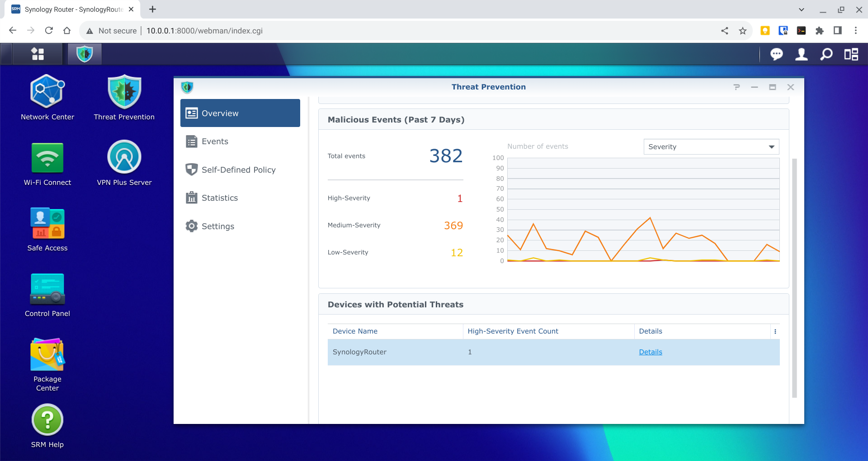This screenshot has width=868, height=461.
Task: Go back in browser
Action: click(x=13, y=31)
